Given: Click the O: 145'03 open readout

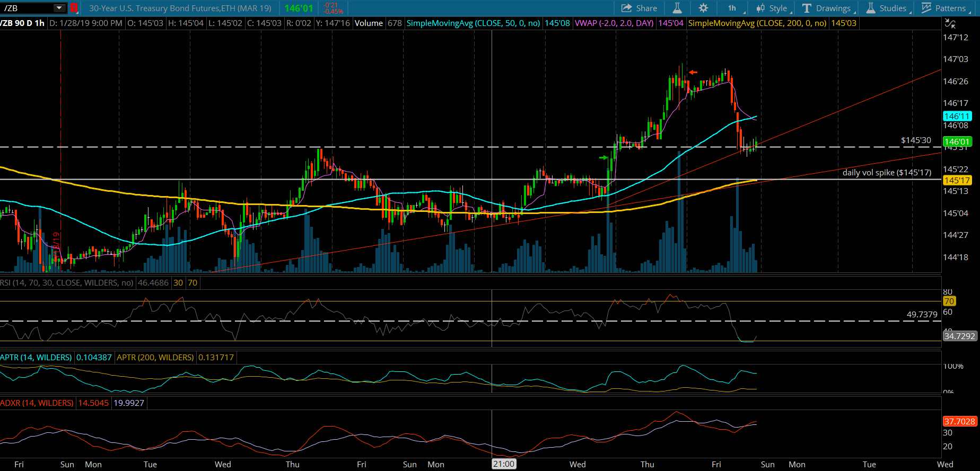Looking at the screenshot, I should pos(145,23).
